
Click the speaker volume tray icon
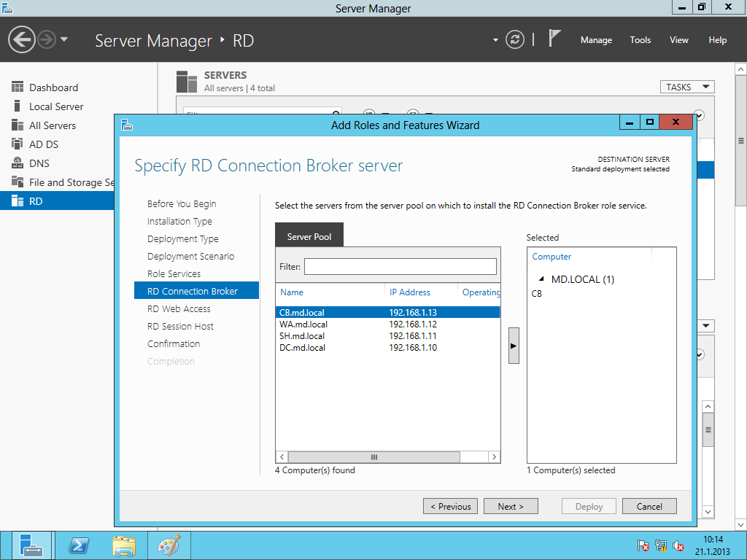point(678,545)
